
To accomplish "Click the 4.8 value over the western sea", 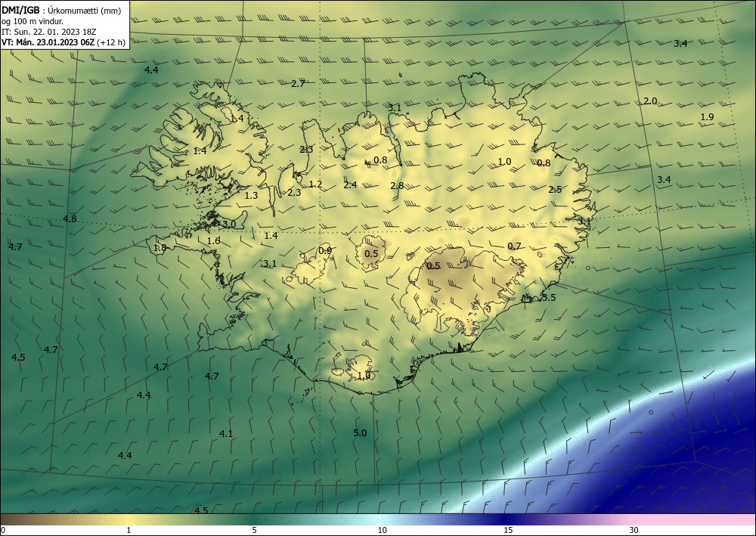I will [x=70, y=218].
